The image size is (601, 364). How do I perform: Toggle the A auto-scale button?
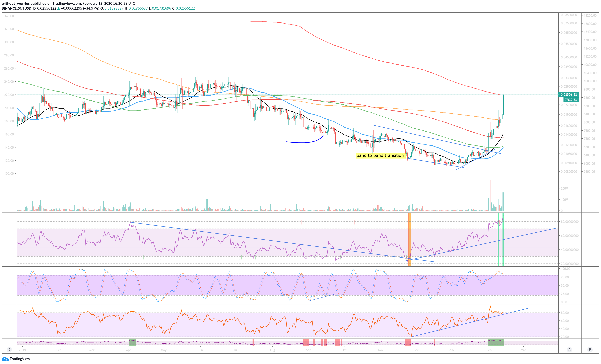point(570,350)
